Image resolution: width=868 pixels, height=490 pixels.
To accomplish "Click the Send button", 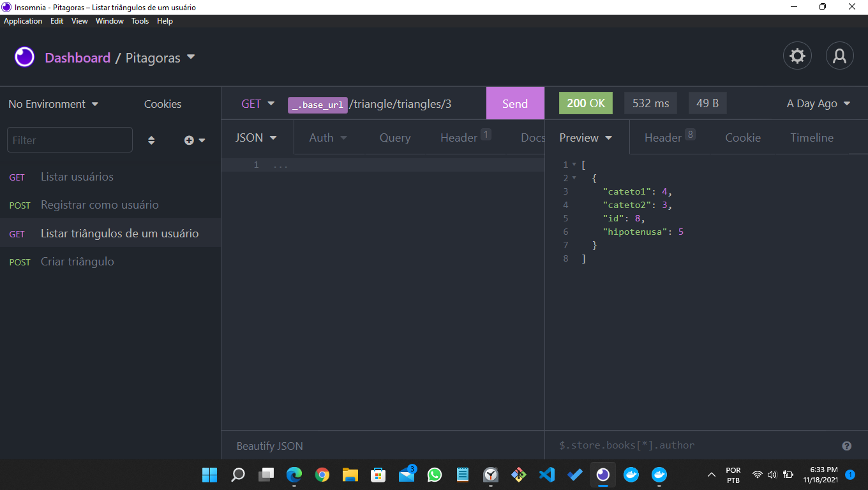I will (x=515, y=103).
